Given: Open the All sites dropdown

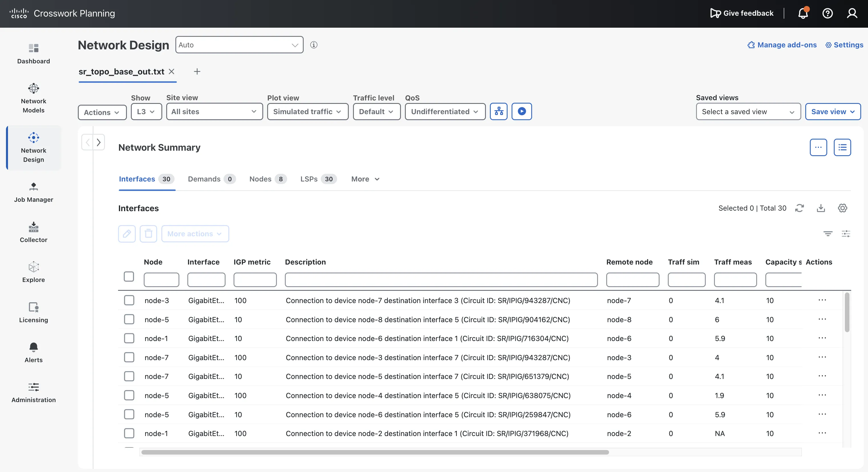Looking at the screenshot, I should coord(214,112).
